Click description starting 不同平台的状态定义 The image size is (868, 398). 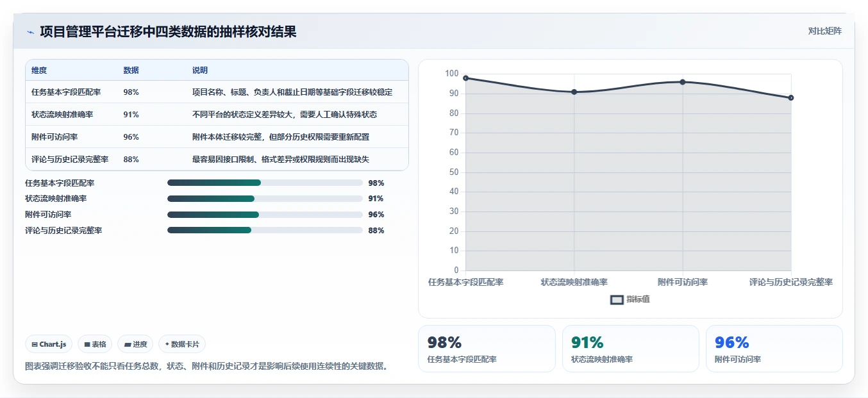click(285, 115)
